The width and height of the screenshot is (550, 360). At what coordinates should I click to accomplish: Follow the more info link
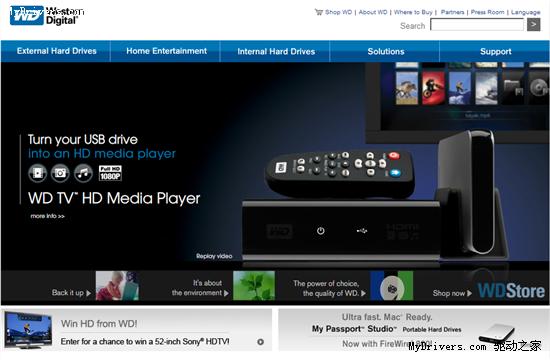47,216
